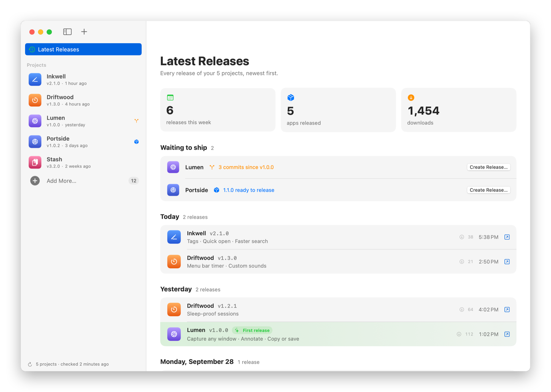Click the orange download icon in downloads card
Screen dimensions: 551x392
(x=411, y=98)
